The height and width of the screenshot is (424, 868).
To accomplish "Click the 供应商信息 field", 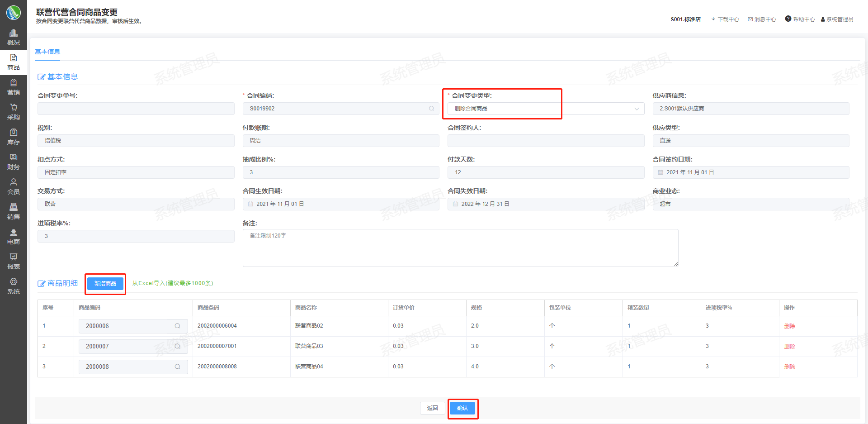I will coord(751,109).
